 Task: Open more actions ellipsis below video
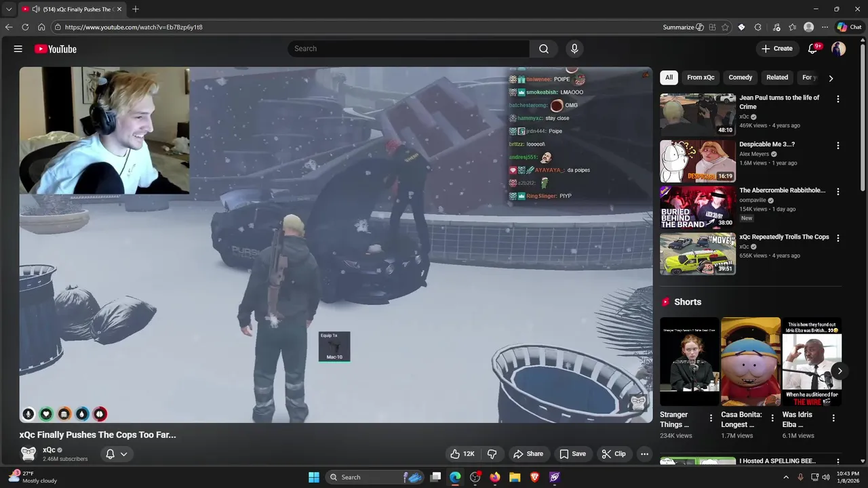tap(645, 454)
